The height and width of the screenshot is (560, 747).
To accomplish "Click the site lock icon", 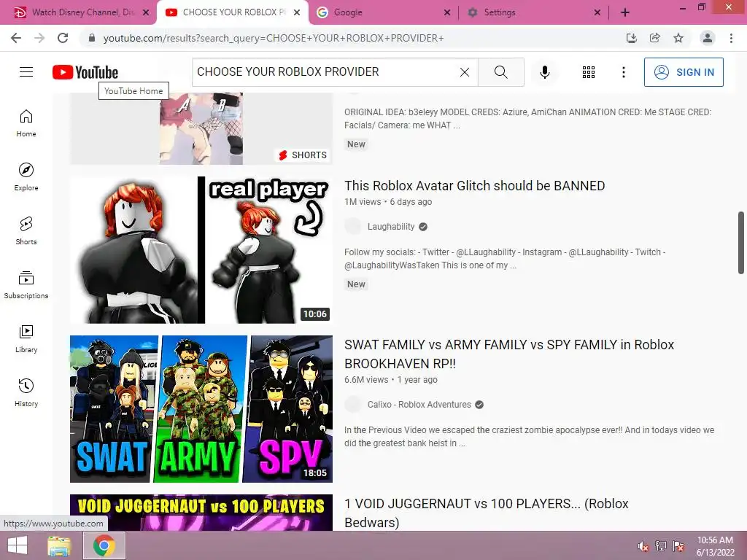I will point(92,38).
